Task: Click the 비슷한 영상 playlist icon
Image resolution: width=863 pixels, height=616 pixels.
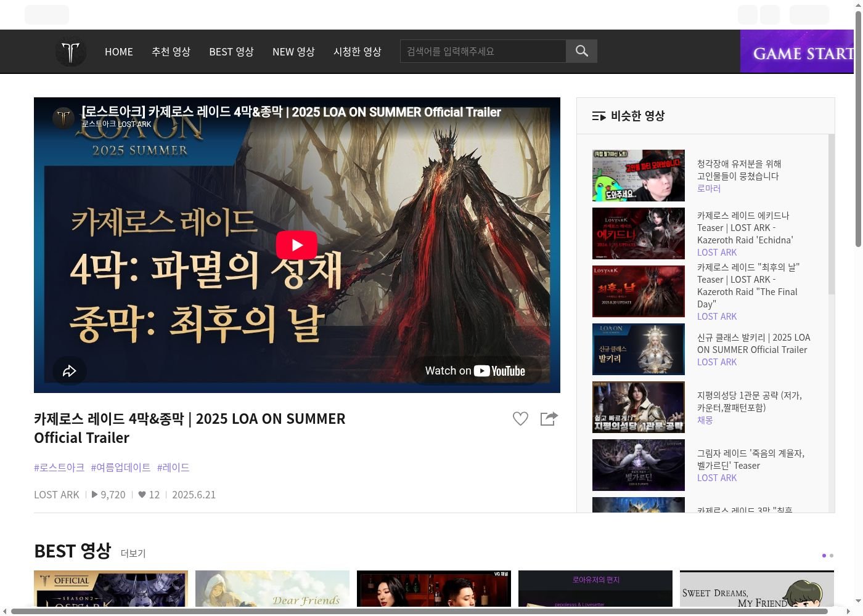Action: [x=599, y=116]
